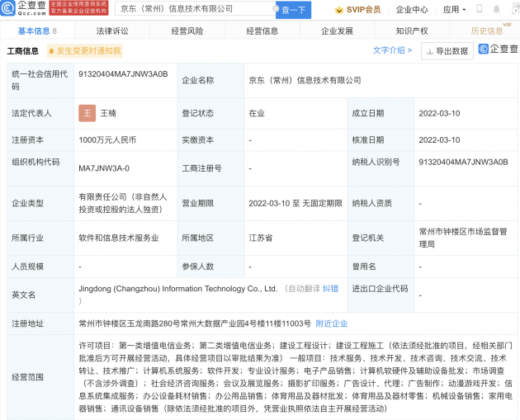This screenshot has height=420, width=520.
Task: Click the region value 江苏省
Action: pos(260,238)
